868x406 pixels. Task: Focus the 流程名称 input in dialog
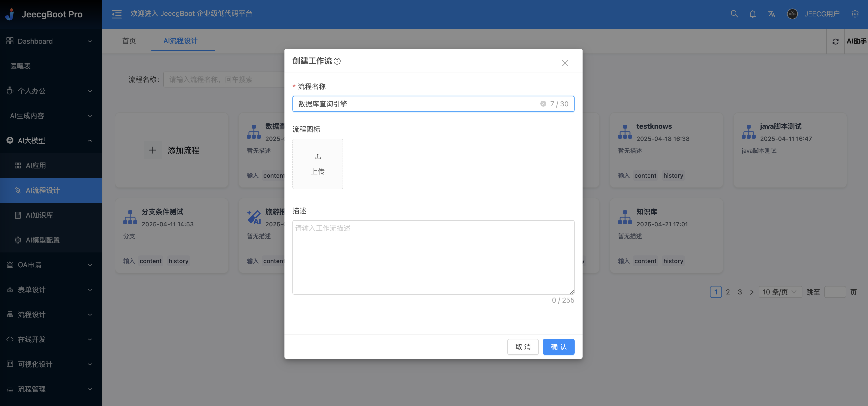click(x=433, y=103)
